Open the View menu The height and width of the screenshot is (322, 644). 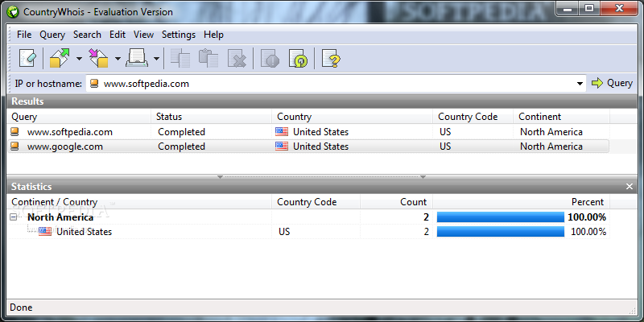pyautogui.click(x=144, y=35)
